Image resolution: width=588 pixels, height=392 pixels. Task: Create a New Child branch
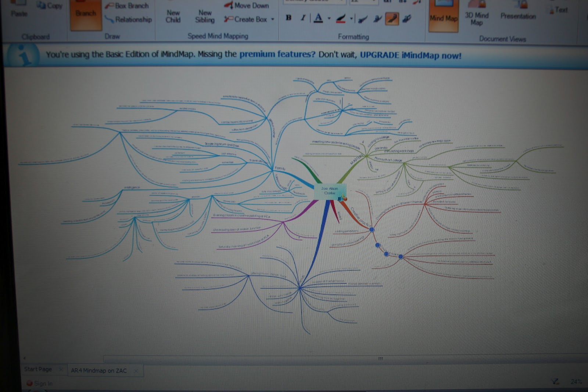[173, 16]
